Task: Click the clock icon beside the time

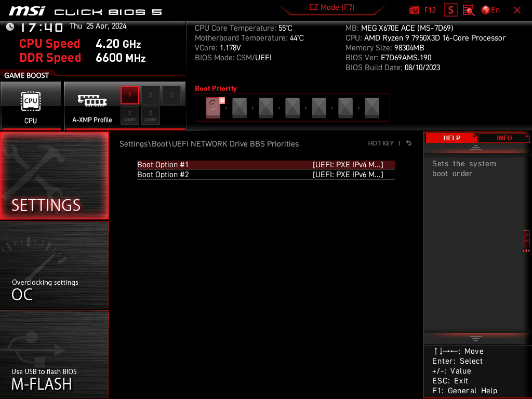Action: coord(10,26)
